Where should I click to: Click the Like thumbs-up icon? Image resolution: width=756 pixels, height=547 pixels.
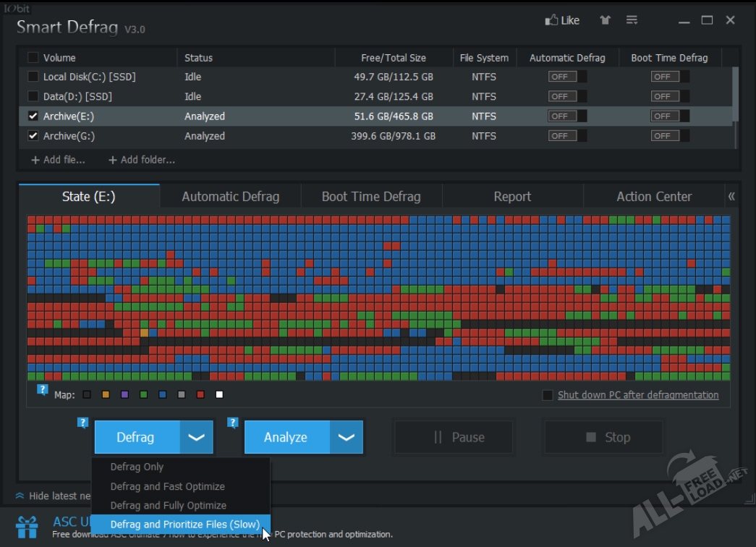point(551,20)
